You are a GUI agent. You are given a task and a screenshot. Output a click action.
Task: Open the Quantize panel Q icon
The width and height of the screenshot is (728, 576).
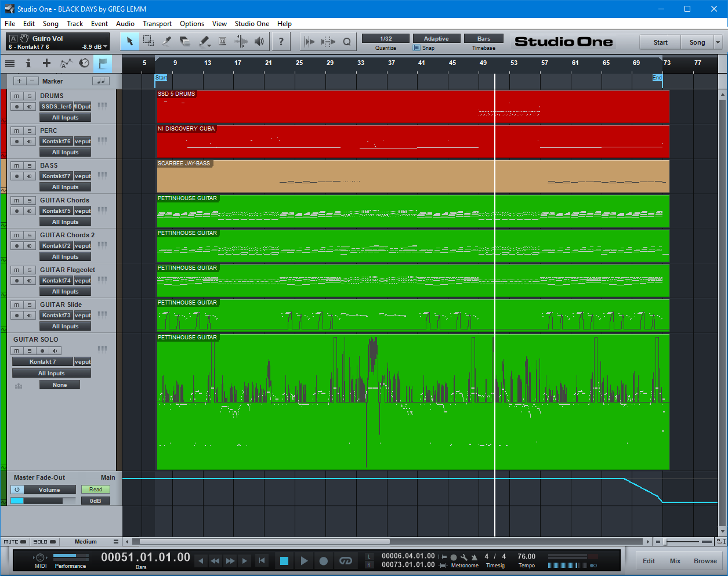(x=347, y=41)
